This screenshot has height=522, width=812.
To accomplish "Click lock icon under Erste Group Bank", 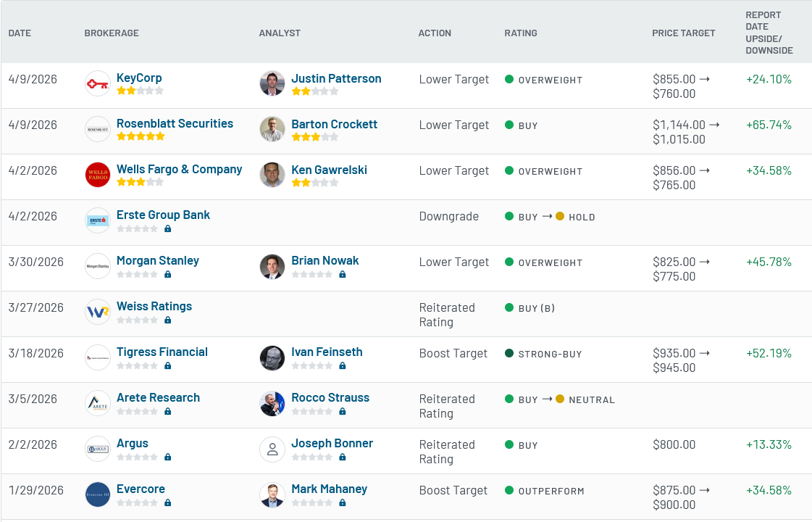I will click(168, 228).
